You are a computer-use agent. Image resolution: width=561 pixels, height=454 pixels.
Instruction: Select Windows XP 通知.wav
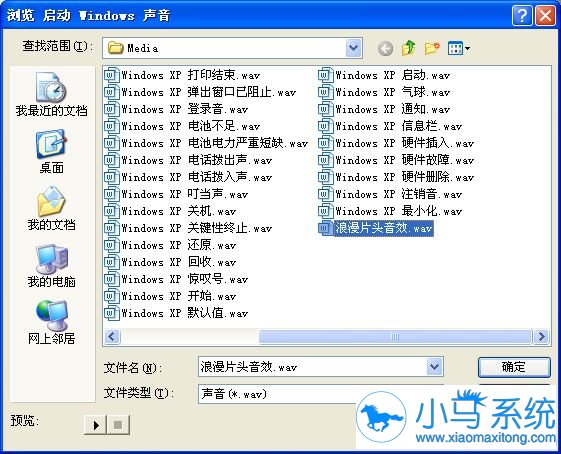point(384,109)
